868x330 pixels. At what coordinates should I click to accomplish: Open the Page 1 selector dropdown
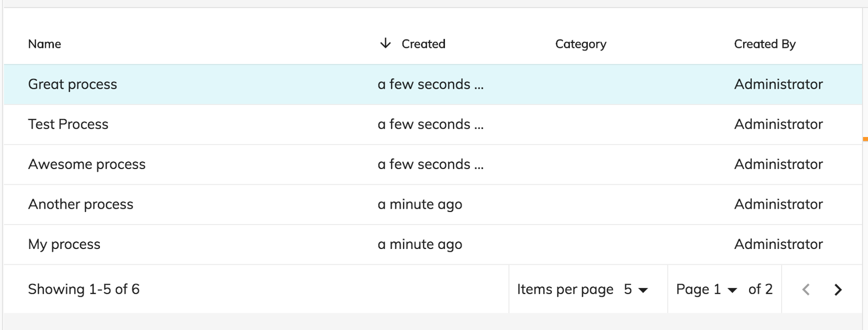click(707, 289)
